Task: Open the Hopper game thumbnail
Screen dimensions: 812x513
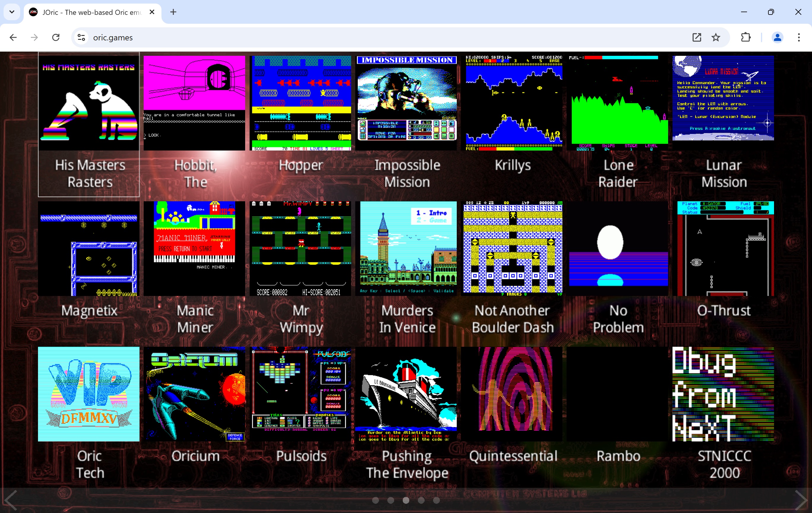Action: (x=300, y=103)
